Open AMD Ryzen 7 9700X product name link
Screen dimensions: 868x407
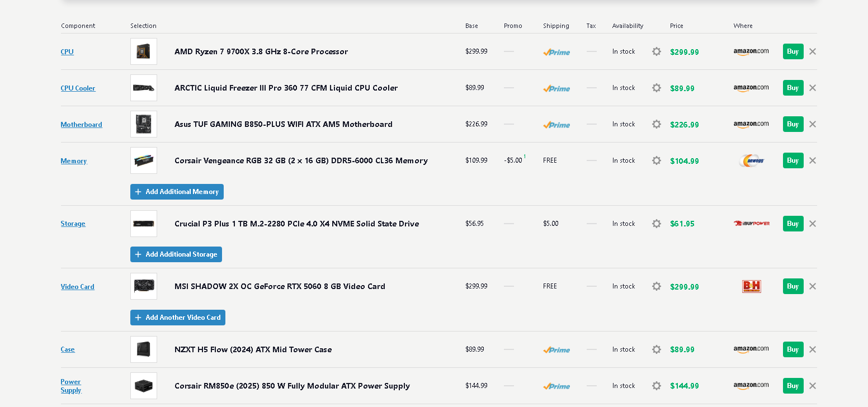[x=261, y=51]
